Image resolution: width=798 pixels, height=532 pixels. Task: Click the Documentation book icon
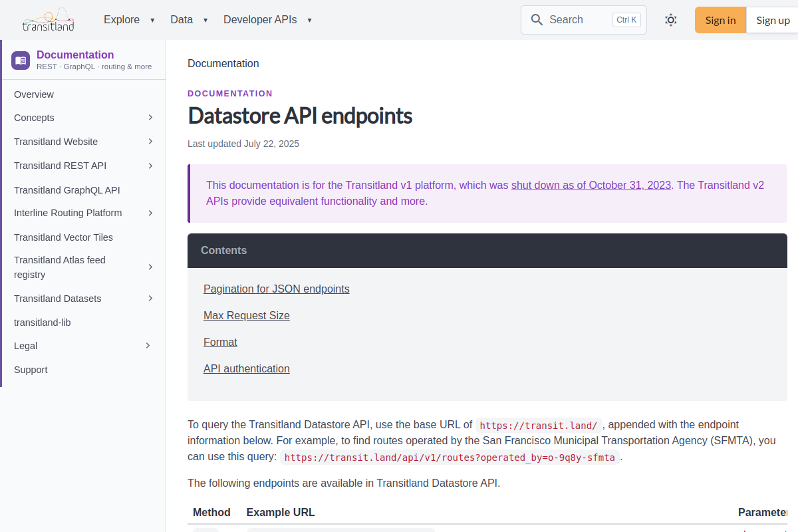tap(21, 61)
